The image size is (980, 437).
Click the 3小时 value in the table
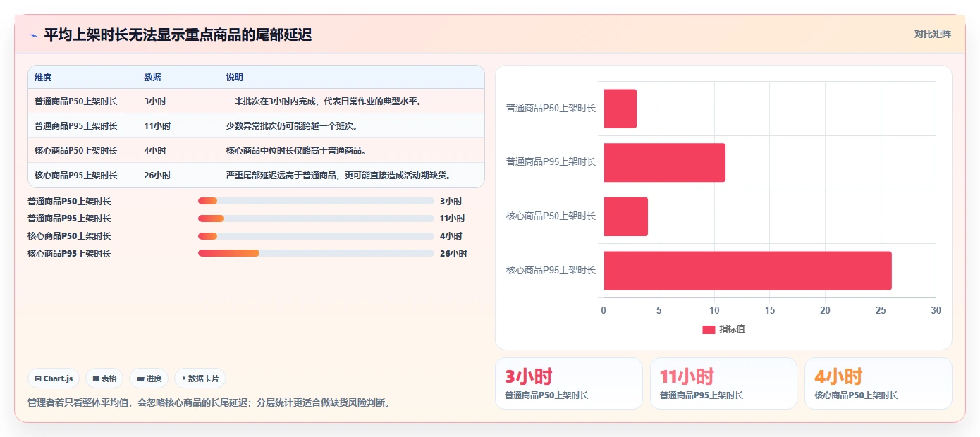155,101
